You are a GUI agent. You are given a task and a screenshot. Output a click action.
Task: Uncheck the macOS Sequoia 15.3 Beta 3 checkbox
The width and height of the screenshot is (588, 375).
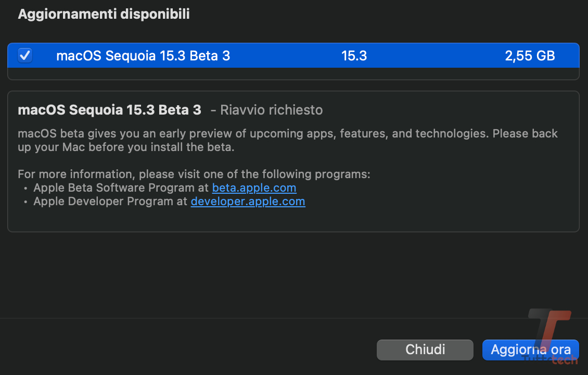click(24, 55)
